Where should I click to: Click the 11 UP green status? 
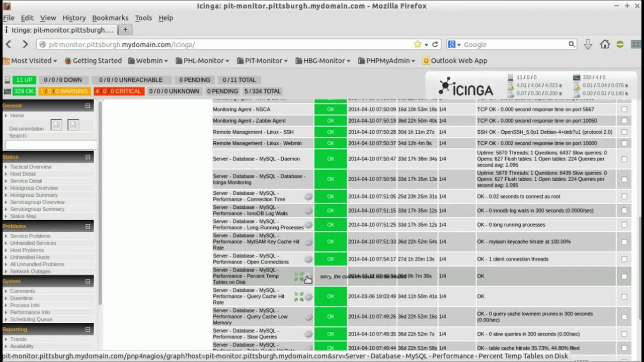(x=24, y=80)
